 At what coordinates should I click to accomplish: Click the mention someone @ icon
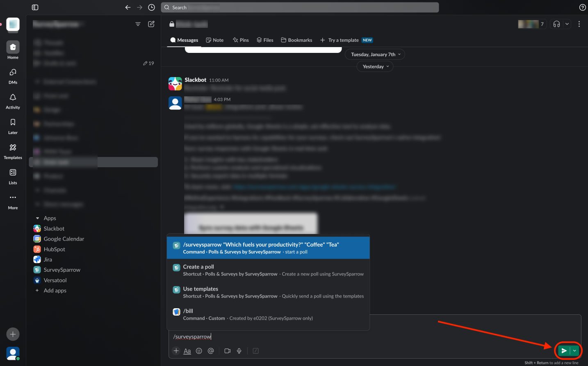click(211, 351)
